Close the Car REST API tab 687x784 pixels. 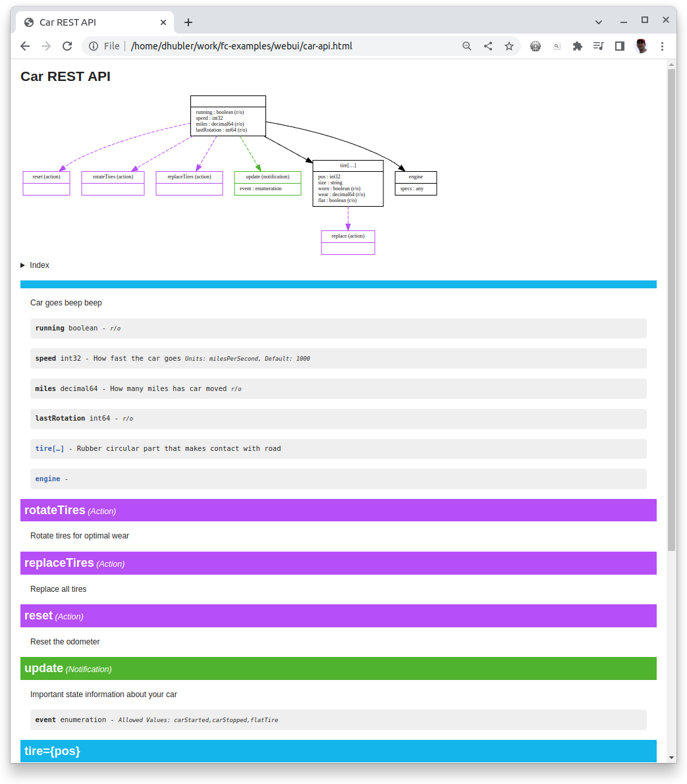tap(163, 22)
